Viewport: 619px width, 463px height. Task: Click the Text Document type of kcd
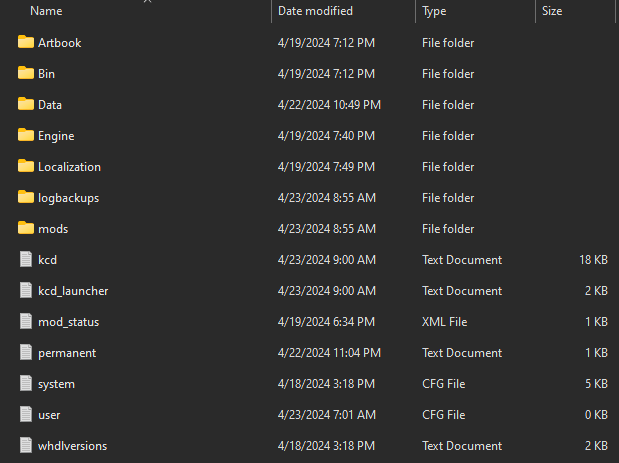[462, 260]
